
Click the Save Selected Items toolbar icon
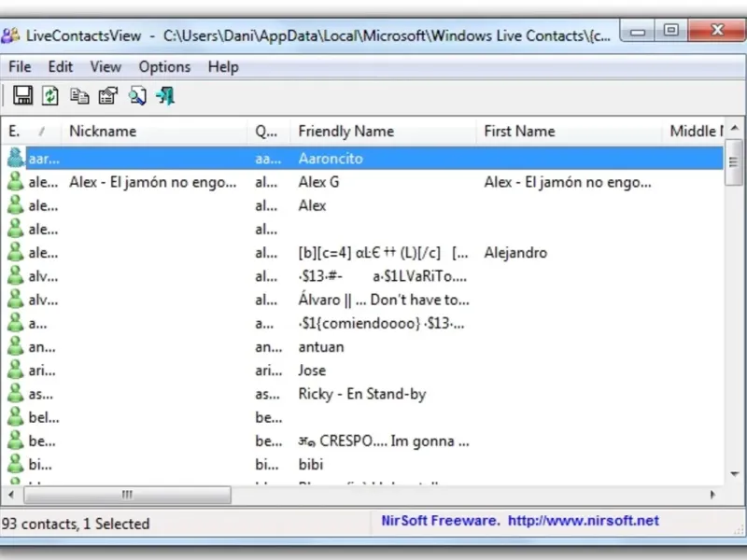click(x=22, y=96)
